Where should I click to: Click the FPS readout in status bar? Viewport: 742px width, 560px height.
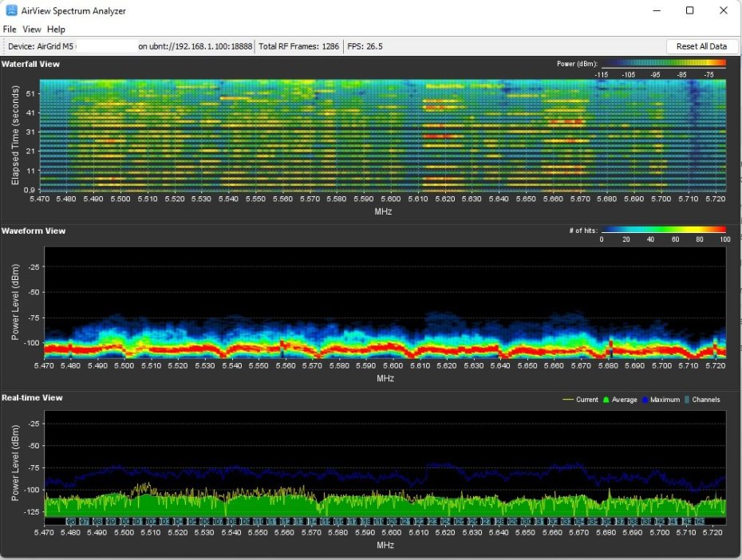[366, 46]
